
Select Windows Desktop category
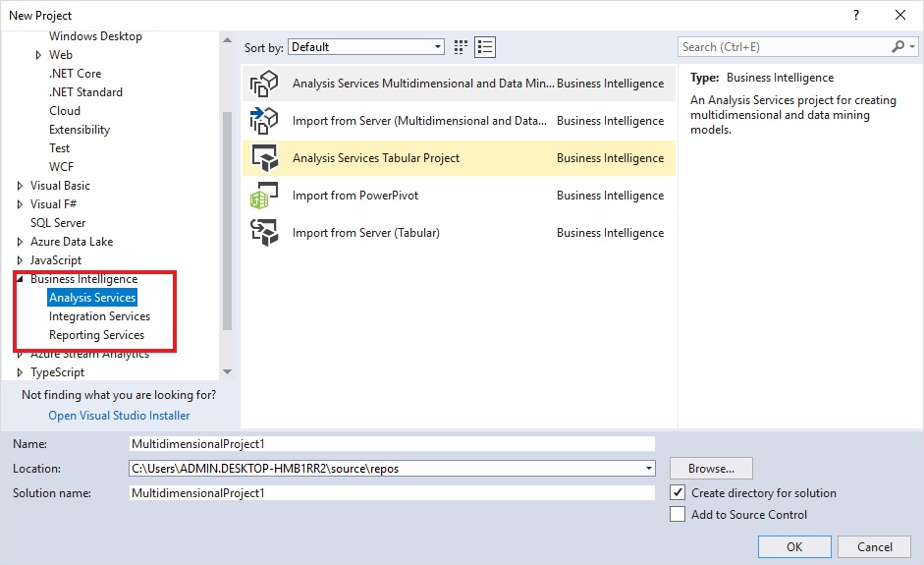tap(95, 36)
